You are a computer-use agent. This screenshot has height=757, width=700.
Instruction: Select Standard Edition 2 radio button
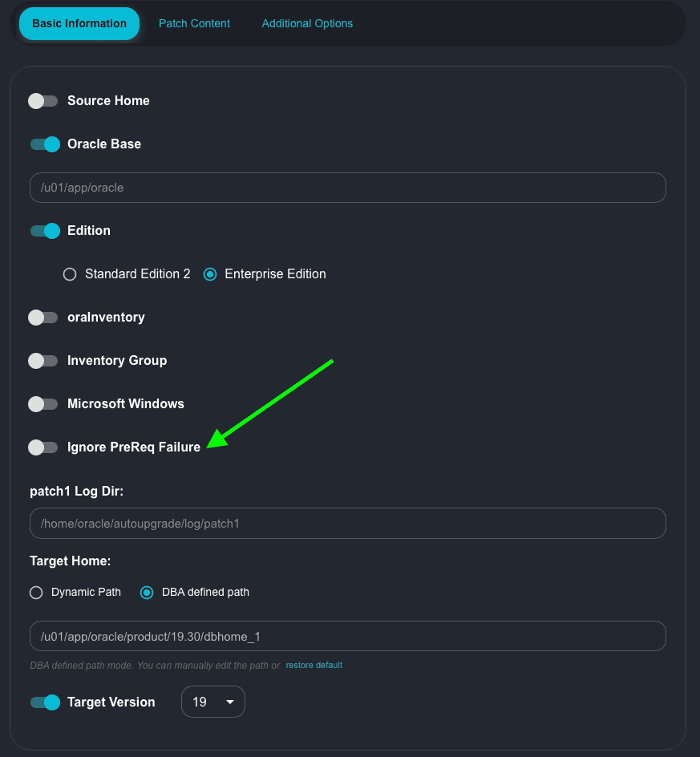[x=70, y=274]
